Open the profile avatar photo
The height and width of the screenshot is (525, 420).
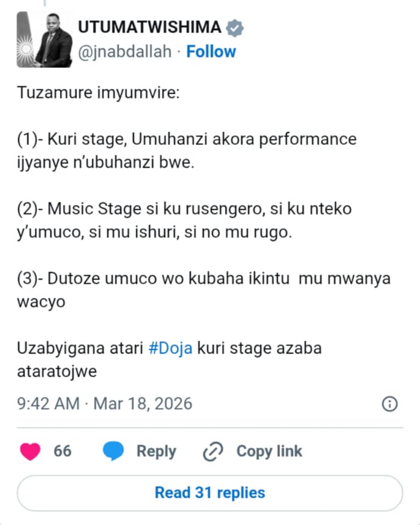45,39
